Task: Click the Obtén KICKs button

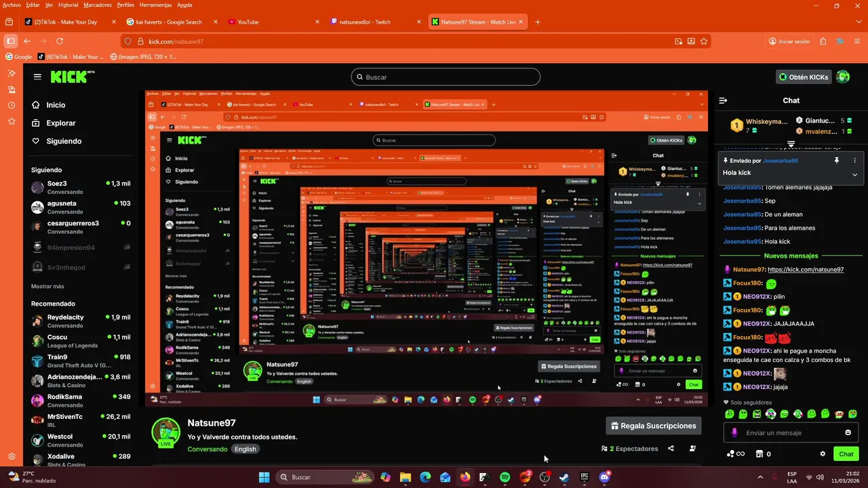Action: (804, 77)
